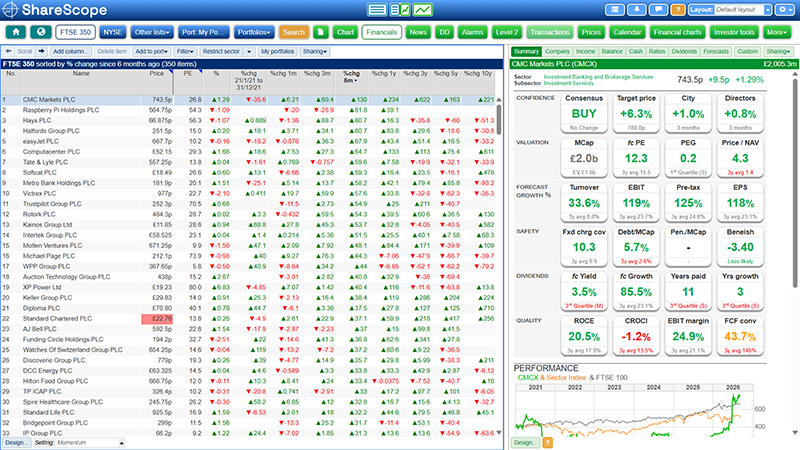Screen dimensions: 800x450
Task: Switch to list-and-chart split view icon
Action: pos(400,9)
